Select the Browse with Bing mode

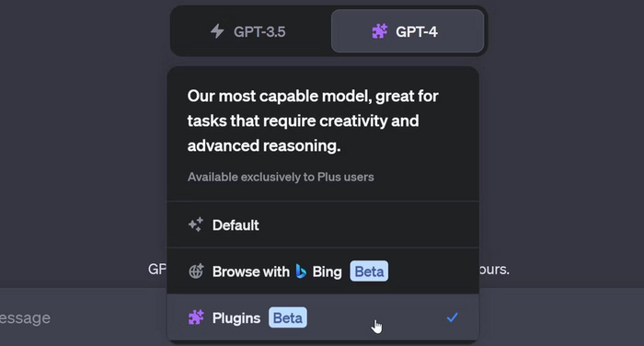[x=323, y=271]
